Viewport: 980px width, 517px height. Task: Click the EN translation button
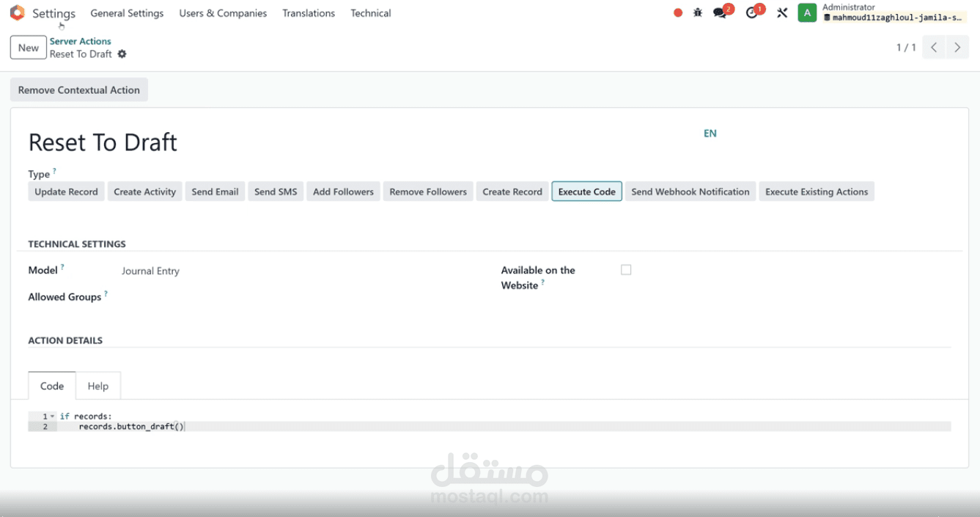click(x=710, y=133)
